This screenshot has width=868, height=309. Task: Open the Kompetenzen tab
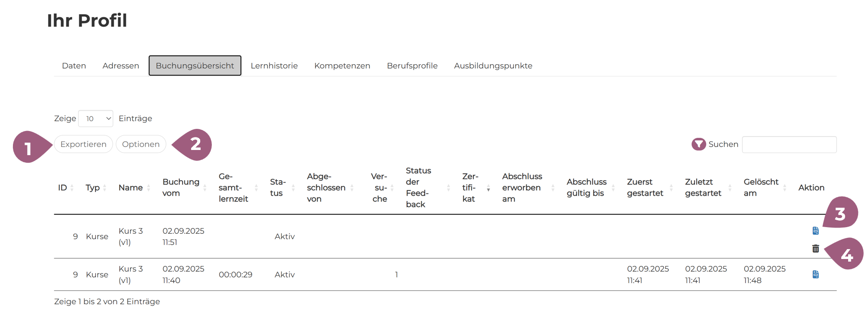342,66
